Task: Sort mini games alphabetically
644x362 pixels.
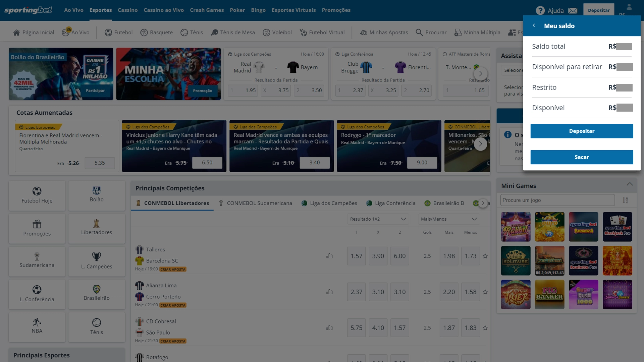Action: 626,200
